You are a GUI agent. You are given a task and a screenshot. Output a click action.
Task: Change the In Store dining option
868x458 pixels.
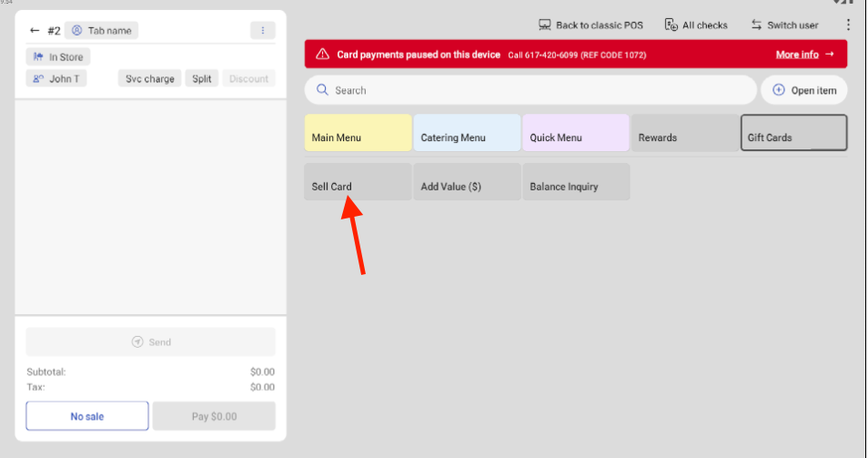58,57
